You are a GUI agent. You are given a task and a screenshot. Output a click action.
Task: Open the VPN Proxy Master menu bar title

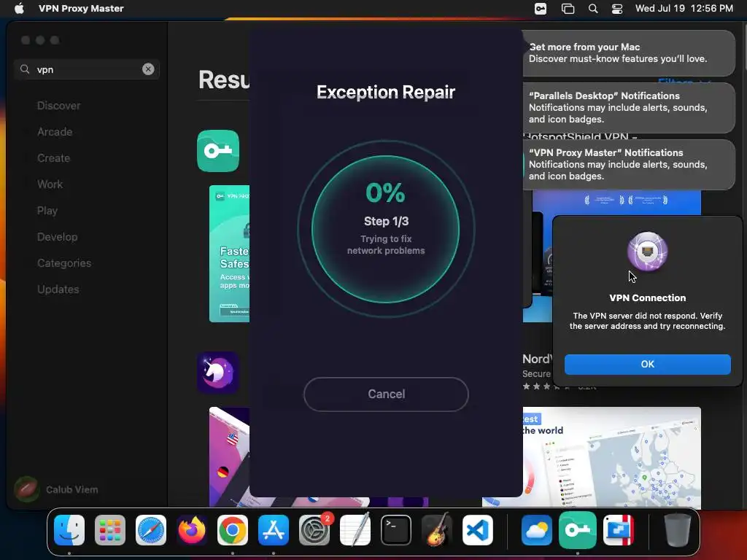click(x=81, y=9)
